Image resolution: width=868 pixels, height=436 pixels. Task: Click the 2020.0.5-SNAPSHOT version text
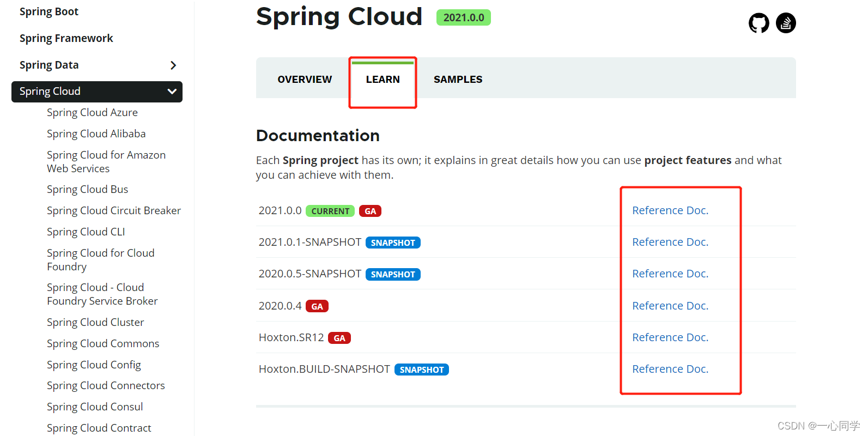310,274
